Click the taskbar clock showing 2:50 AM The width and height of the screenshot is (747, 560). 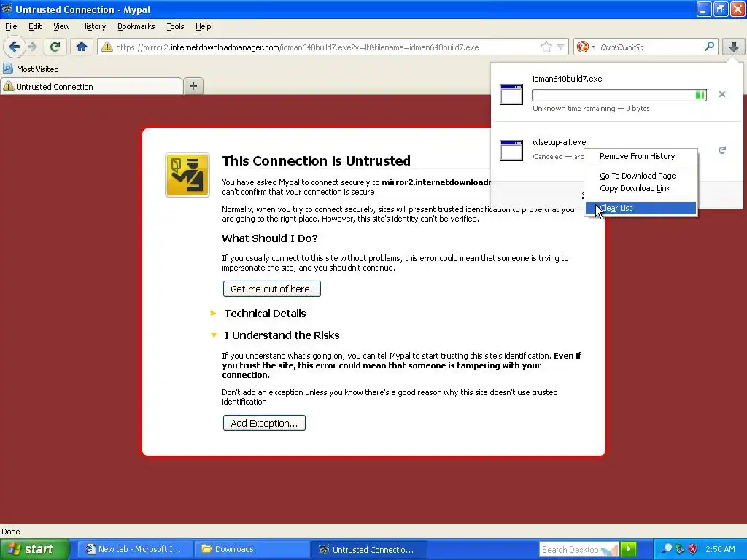point(720,549)
